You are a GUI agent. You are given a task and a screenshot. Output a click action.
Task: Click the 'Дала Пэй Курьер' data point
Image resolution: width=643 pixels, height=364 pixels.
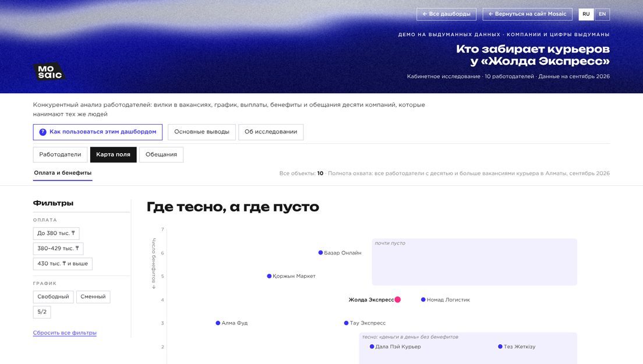[372, 347]
